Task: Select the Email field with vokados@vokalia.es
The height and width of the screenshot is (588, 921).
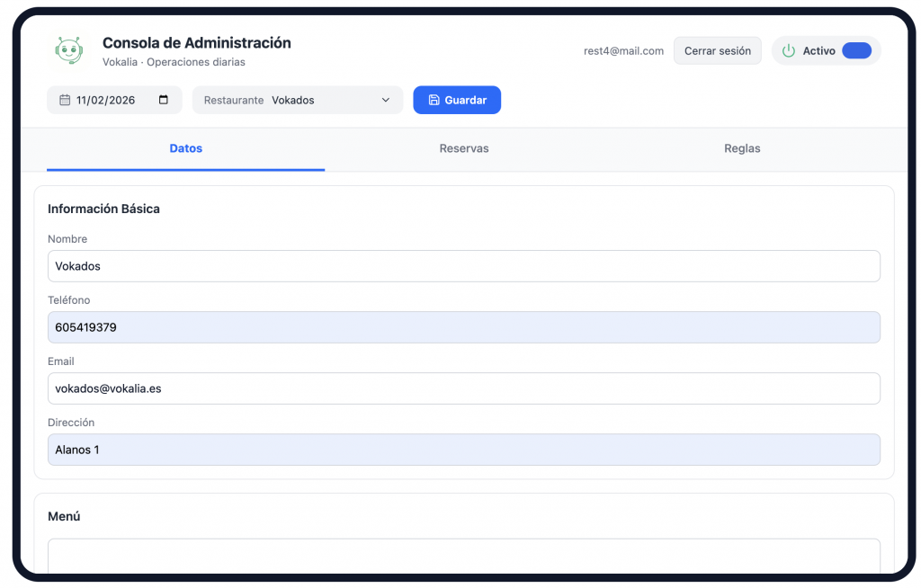Action: [463, 388]
